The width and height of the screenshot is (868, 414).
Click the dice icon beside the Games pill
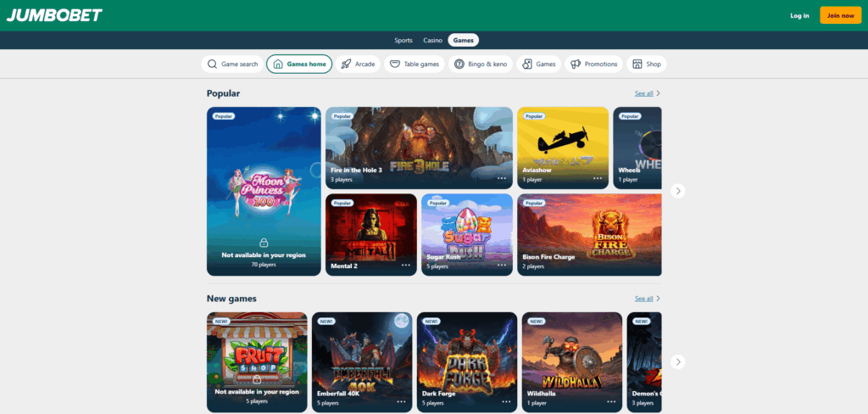click(x=527, y=64)
